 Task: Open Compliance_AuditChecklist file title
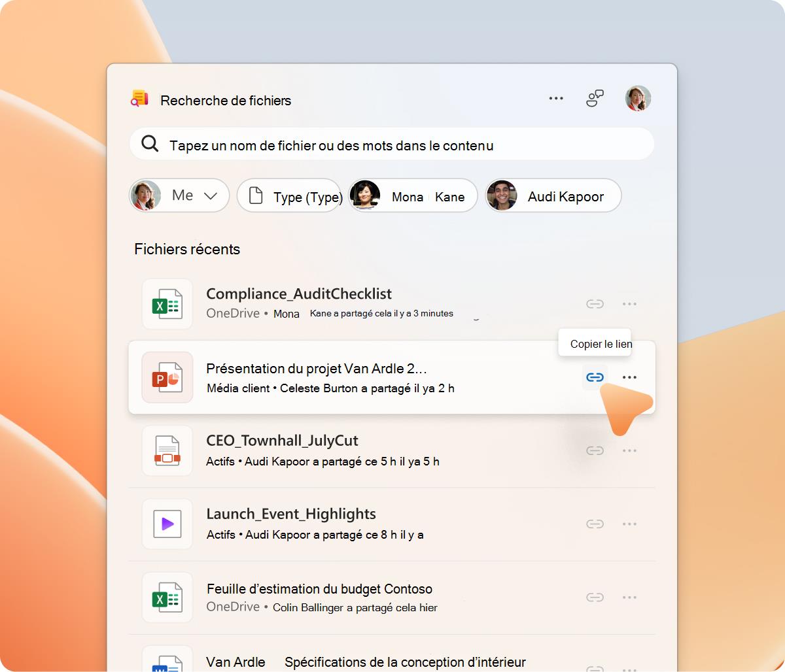point(299,294)
